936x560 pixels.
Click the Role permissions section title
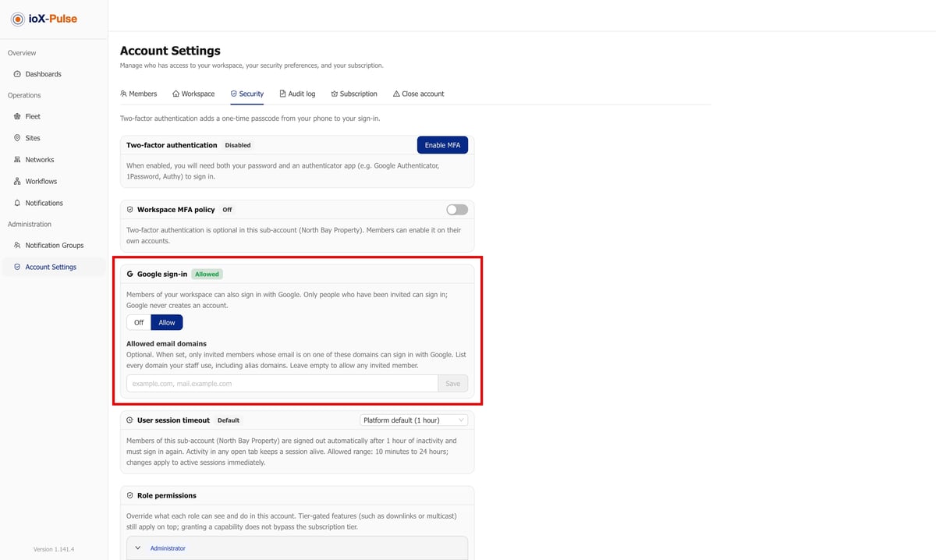click(167, 495)
